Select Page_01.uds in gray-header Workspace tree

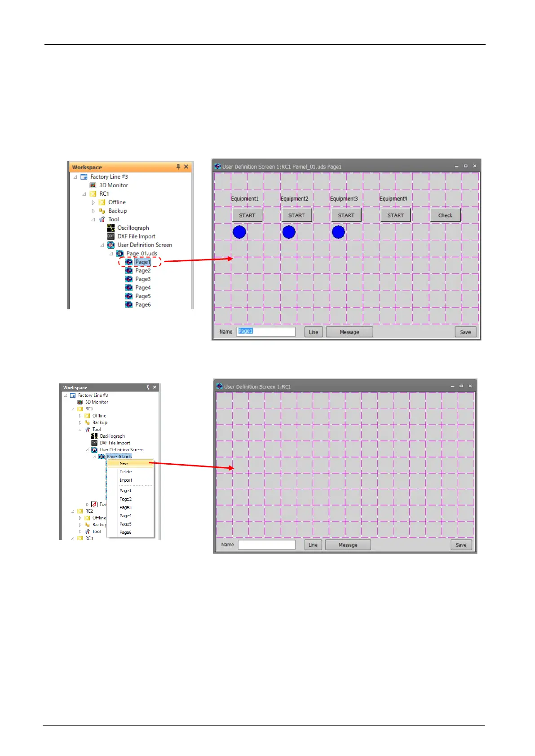(119, 457)
